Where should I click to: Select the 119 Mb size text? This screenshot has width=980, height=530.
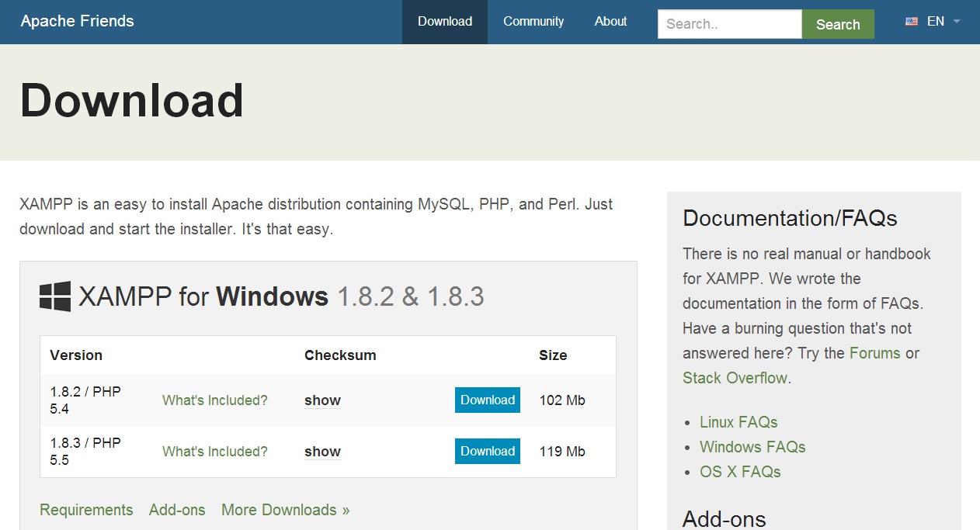point(562,452)
